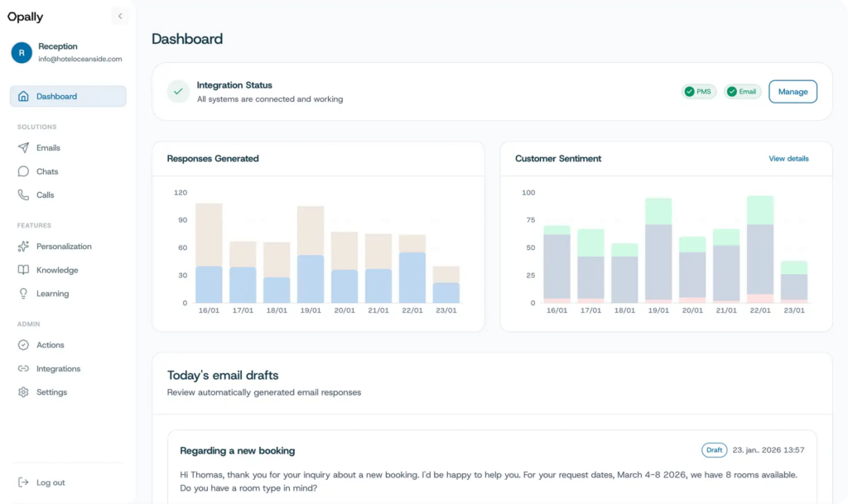
Task: Click the 18/01 bar in Responses Generated
Action: (x=277, y=273)
